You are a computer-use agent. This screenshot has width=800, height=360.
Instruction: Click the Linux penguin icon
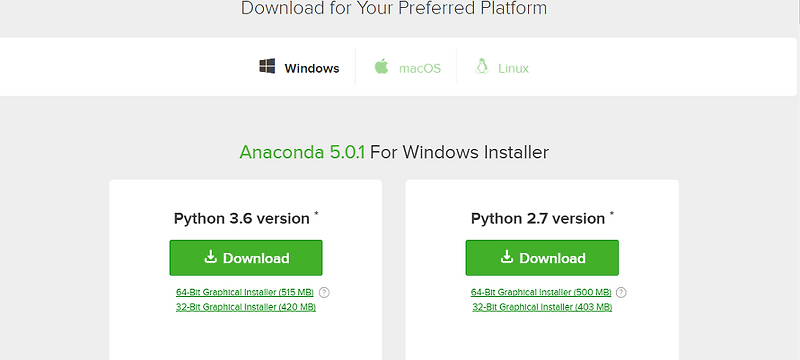481,66
